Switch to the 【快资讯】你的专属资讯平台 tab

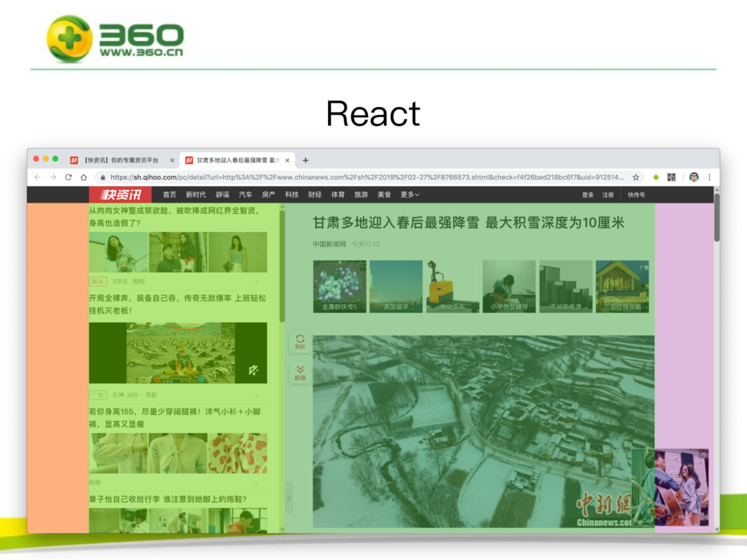(120, 160)
